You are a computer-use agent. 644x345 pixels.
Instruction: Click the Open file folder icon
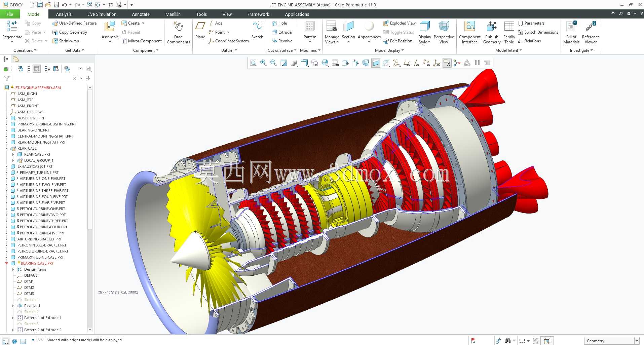point(48,5)
